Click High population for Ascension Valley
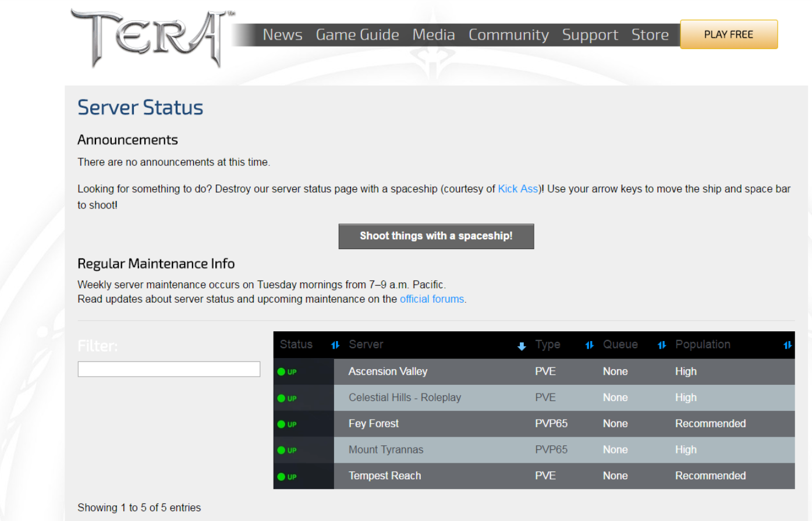 click(x=686, y=371)
